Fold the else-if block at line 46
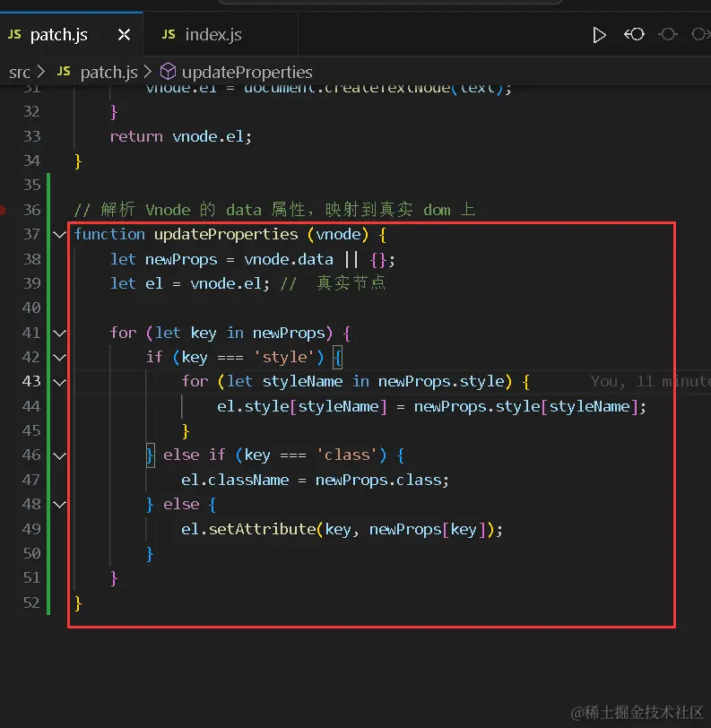The image size is (711, 728). [x=60, y=456]
